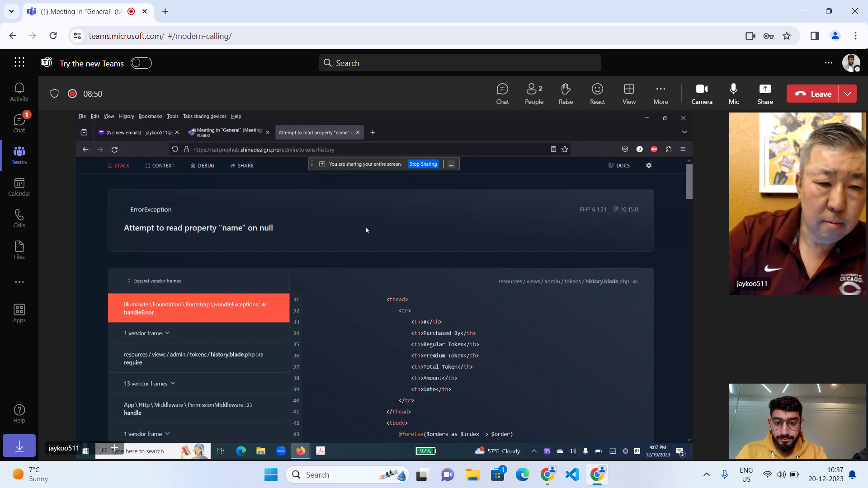Open Files in the Teams sidebar
The image size is (868, 488).
(19, 250)
